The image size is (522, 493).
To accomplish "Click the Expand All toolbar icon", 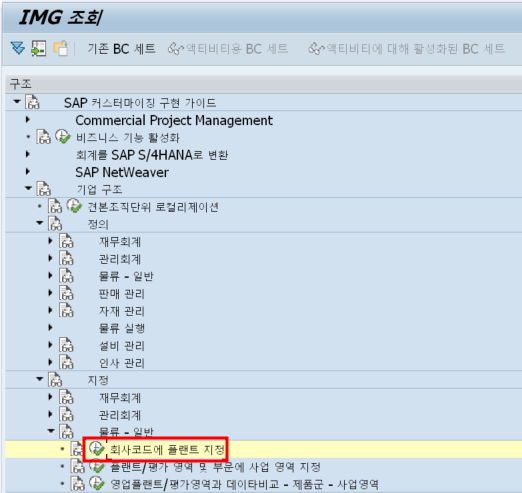I will point(18,48).
